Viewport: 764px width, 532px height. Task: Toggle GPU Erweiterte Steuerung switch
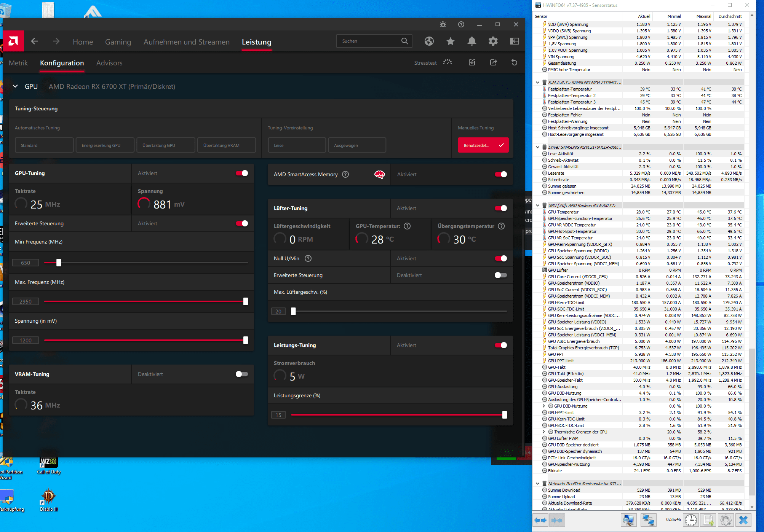click(x=242, y=223)
